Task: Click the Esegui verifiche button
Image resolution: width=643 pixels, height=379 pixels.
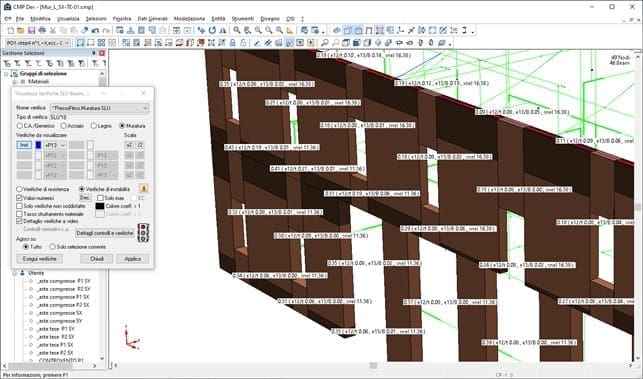Action: click(40, 259)
